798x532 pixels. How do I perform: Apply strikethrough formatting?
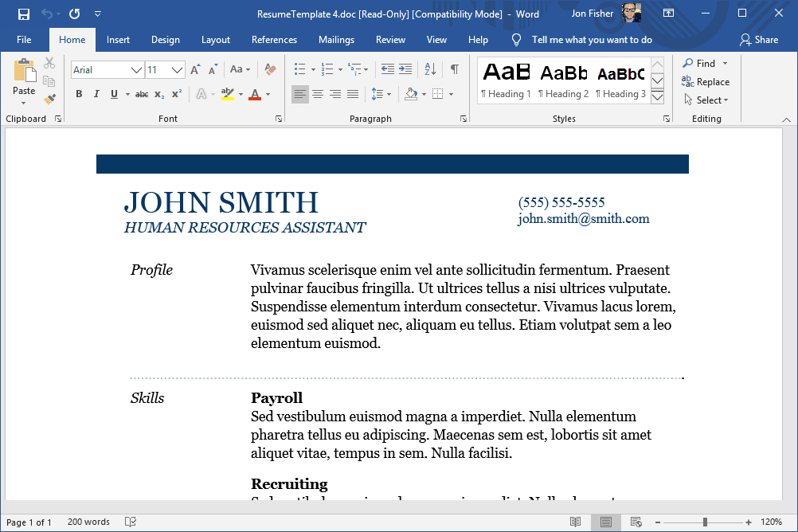(142, 94)
